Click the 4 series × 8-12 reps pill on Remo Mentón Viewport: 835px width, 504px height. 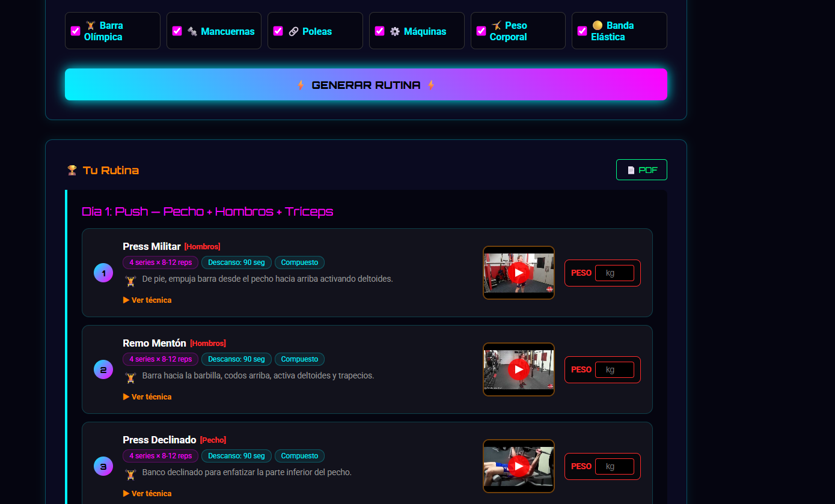point(161,359)
